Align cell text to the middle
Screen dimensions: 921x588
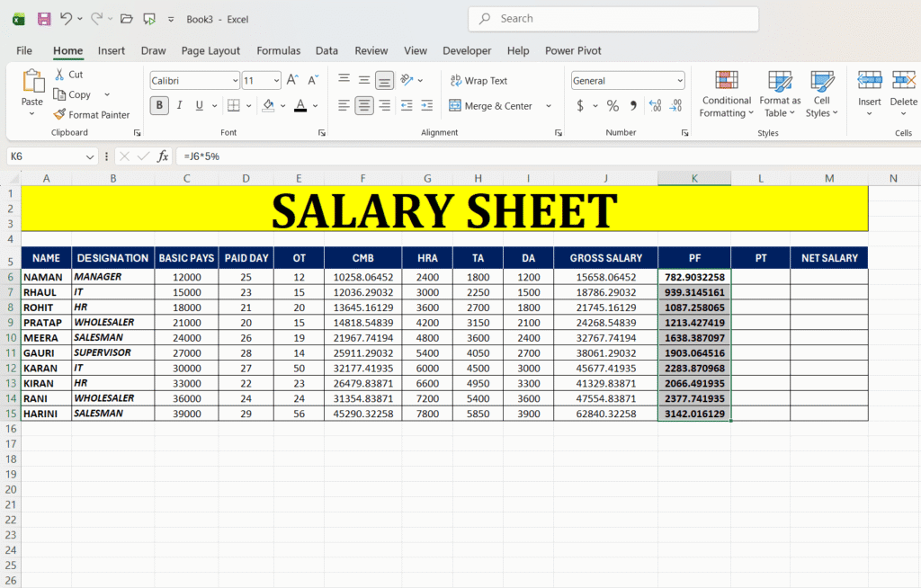(364, 80)
